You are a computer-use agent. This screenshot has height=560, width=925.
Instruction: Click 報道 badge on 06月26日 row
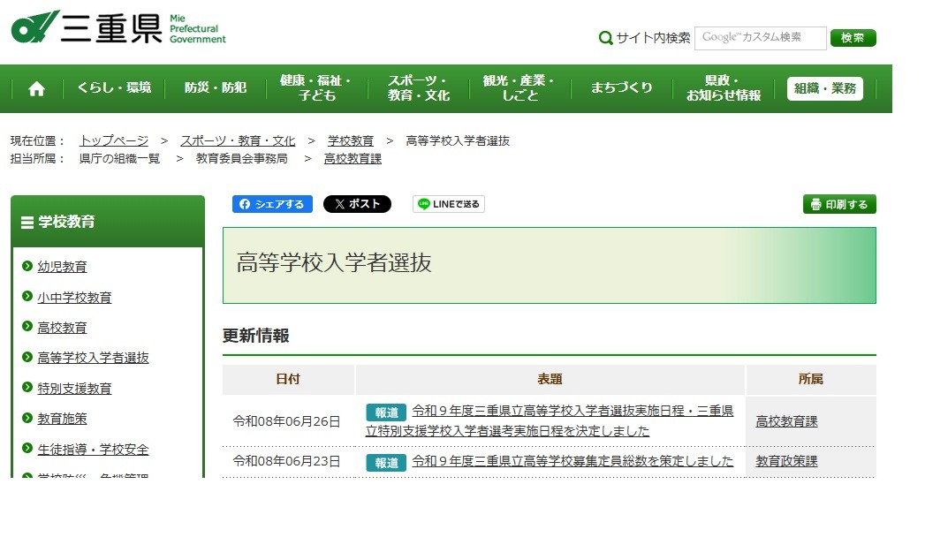[x=386, y=412]
